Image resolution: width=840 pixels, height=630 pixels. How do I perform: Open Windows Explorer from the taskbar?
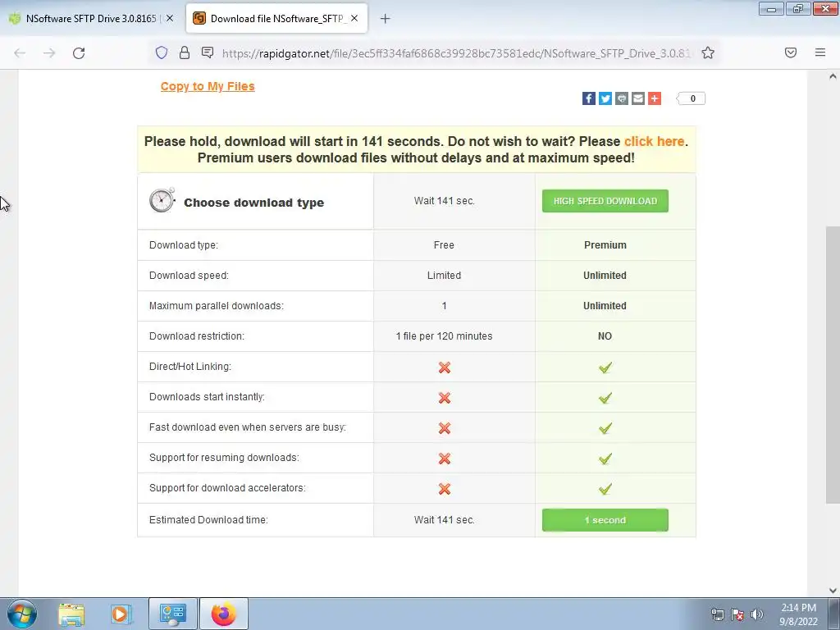click(71, 614)
